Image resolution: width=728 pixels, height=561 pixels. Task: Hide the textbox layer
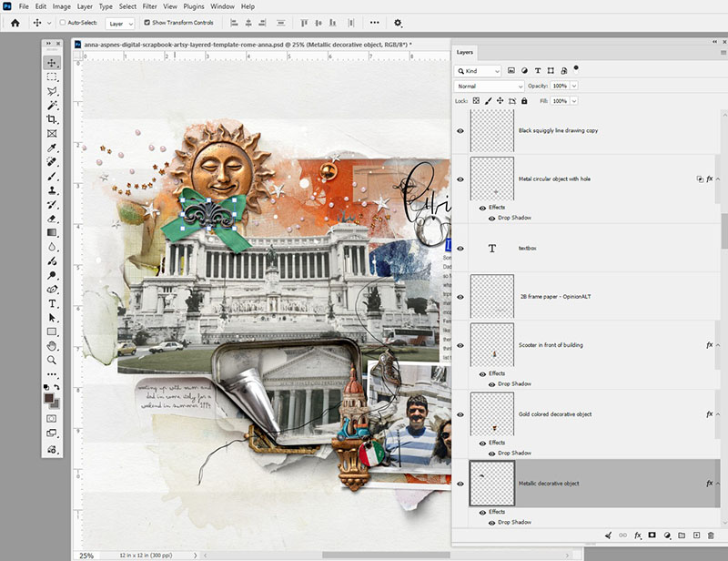[460, 249]
